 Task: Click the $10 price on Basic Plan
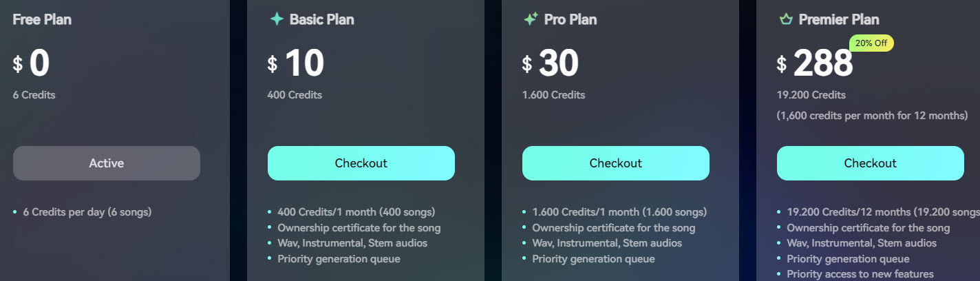pyautogui.click(x=297, y=63)
